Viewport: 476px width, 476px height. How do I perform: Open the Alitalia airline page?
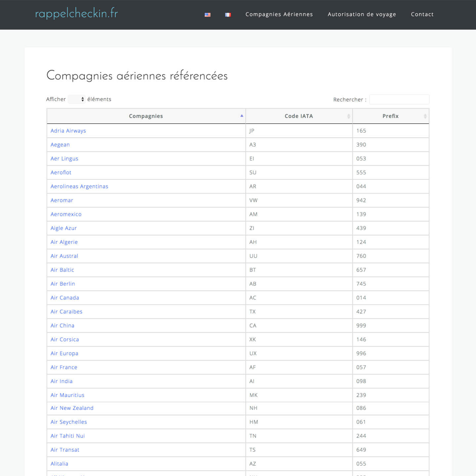pyautogui.click(x=59, y=463)
